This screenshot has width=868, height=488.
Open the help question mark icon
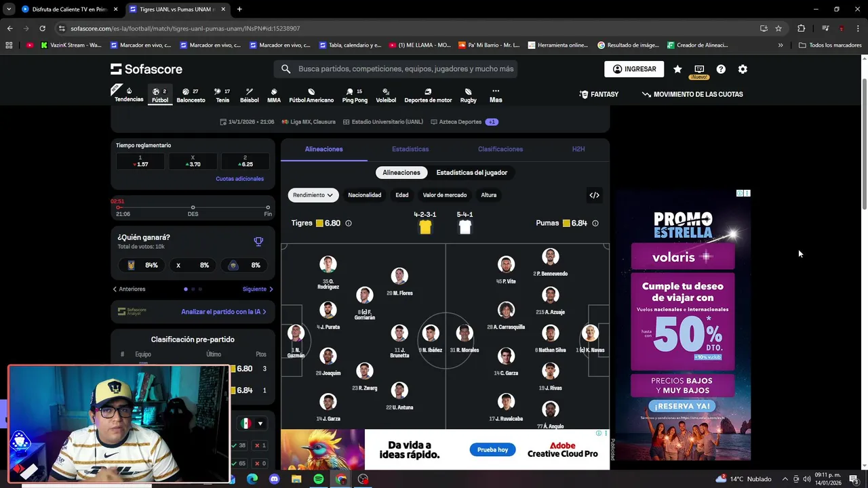(x=721, y=69)
